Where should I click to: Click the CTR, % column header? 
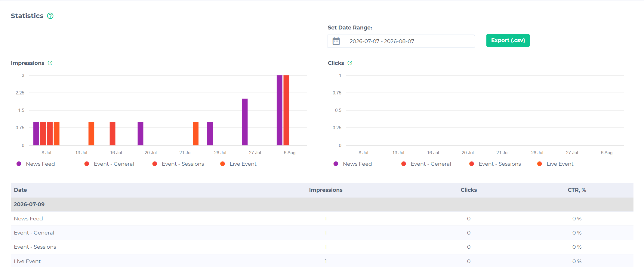coord(577,190)
